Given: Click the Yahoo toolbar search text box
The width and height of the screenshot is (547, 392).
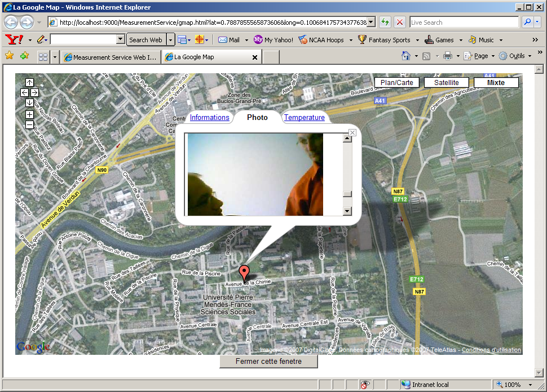Looking at the screenshot, I should click(x=83, y=39).
